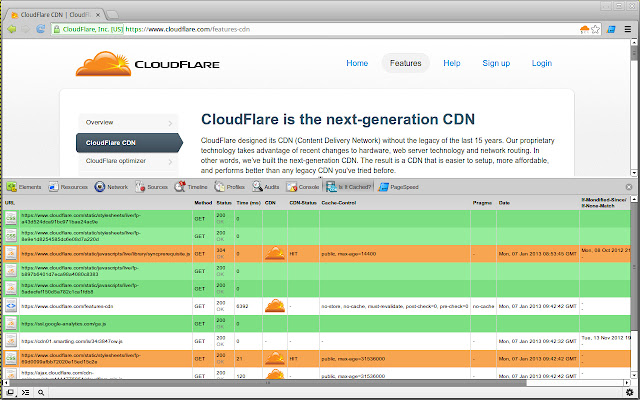
Task: Select the CloudFlare CDN browser tab
Action: coord(55,15)
